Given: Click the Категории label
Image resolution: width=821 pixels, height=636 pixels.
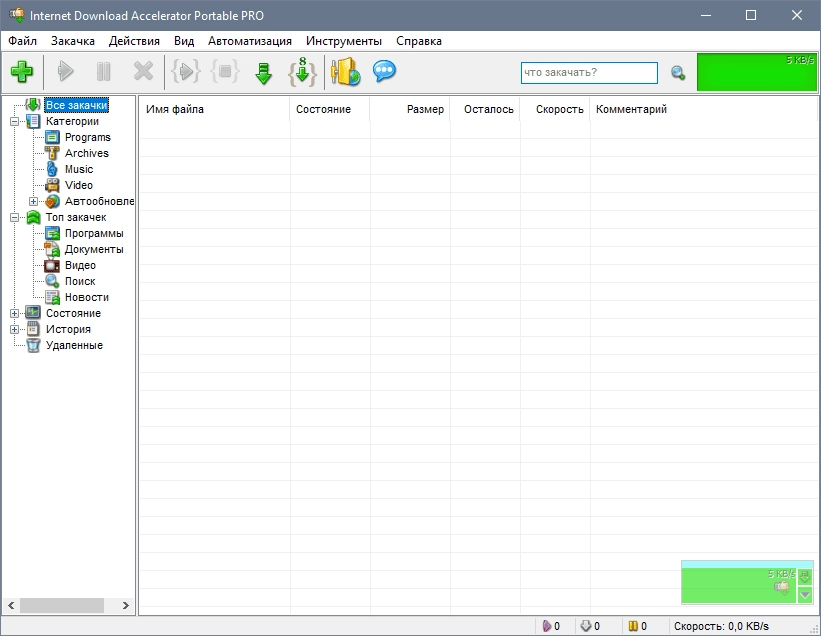Looking at the screenshot, I should point(72,121).
